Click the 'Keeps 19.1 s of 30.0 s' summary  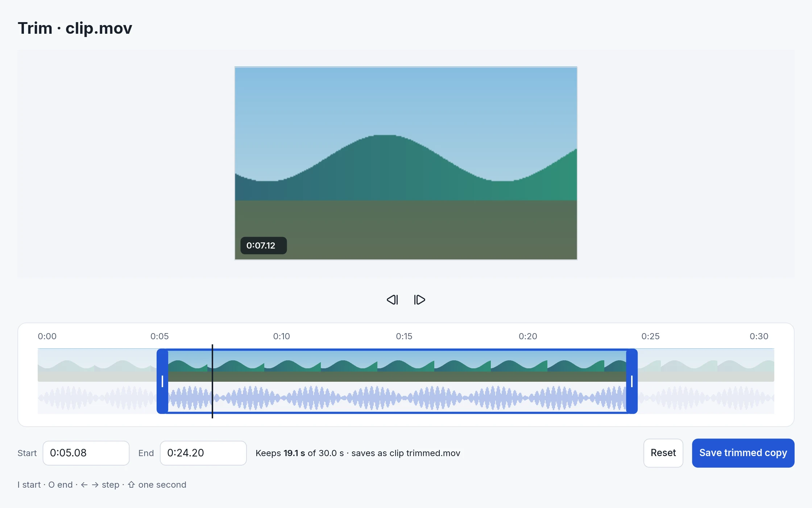pos(300,453)
